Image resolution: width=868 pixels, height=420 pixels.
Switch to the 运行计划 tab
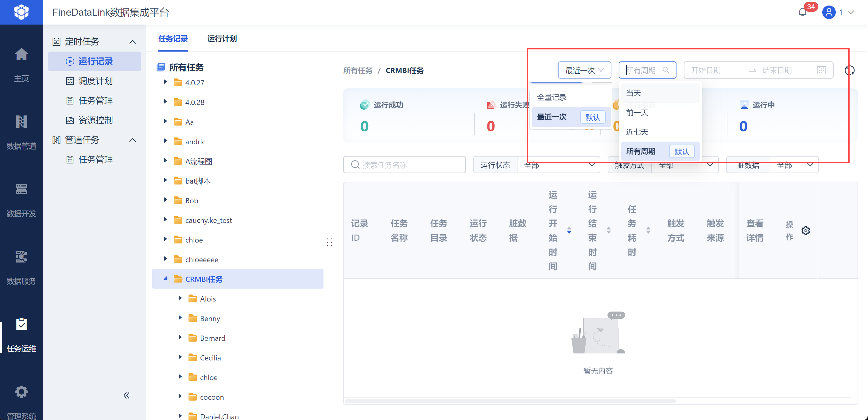[x=222, y=39]
